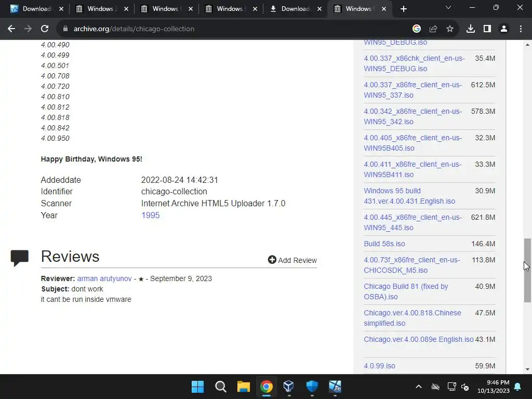
Task: Click the 621.8M file size
Action: tap(483, 217)
